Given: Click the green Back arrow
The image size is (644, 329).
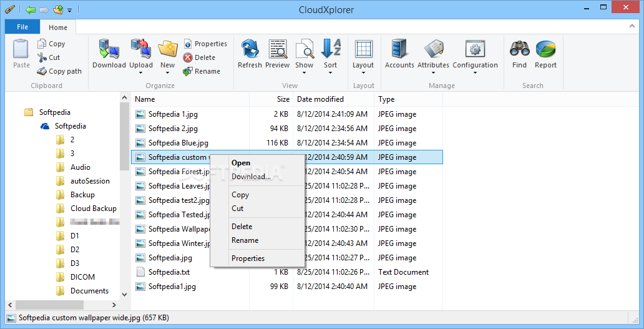Looking at the screenshot, I should pyautogui.click(x=30, y=9).
